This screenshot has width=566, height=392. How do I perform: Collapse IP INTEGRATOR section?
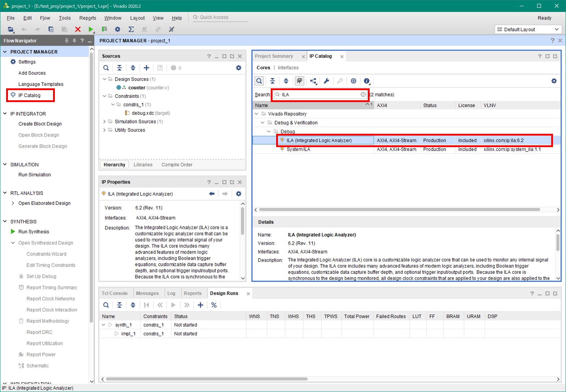(5, 114)
